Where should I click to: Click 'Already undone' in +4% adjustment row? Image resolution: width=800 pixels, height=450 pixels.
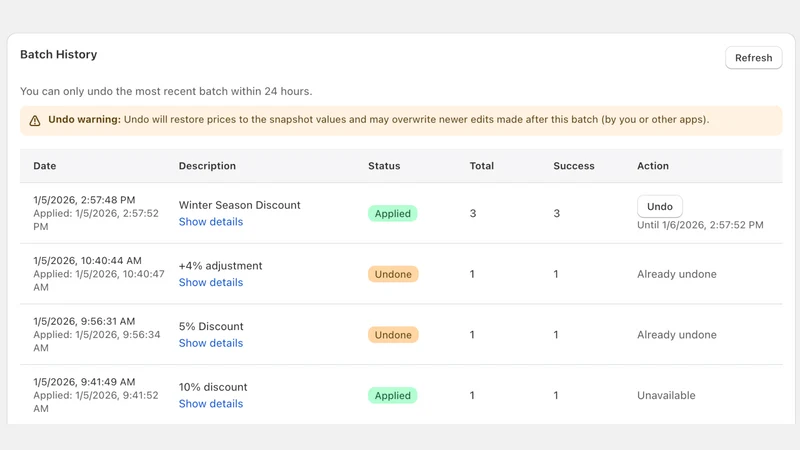click(677, 274)
